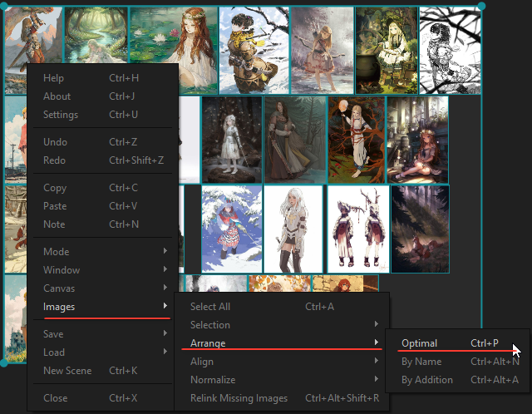Viewport: 532px width, 414px height.
Task: Select Copy in the context menu
Action: click(102, 188)
